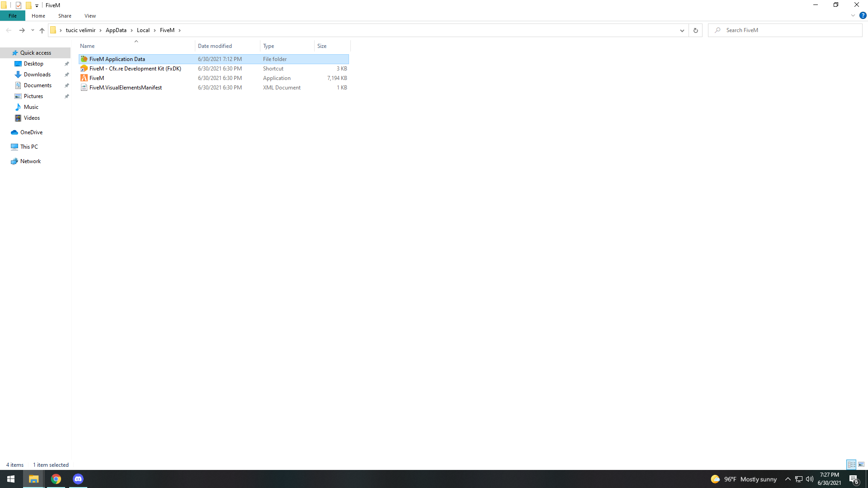
Task: Expand the ribbon with chevron
Action: [x=853, y=16]
